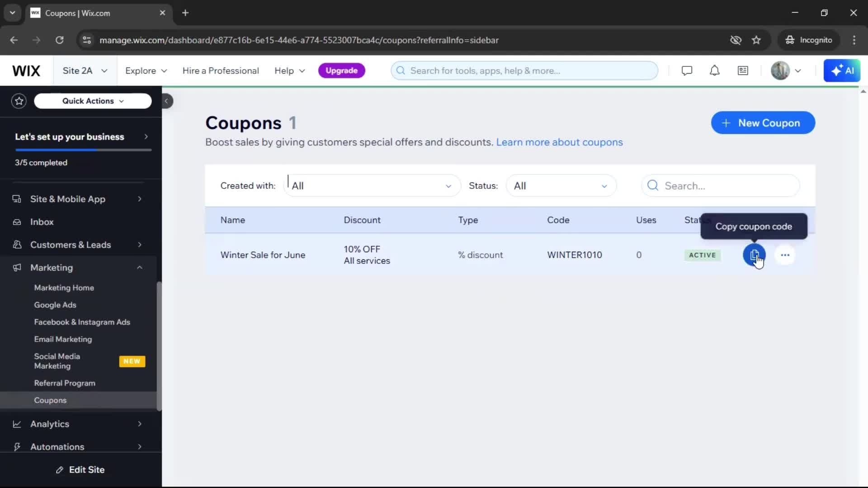Open the Status filter dropdown
Image resolution: width=868 pixels, height=488 pixels.
[561, 185]
